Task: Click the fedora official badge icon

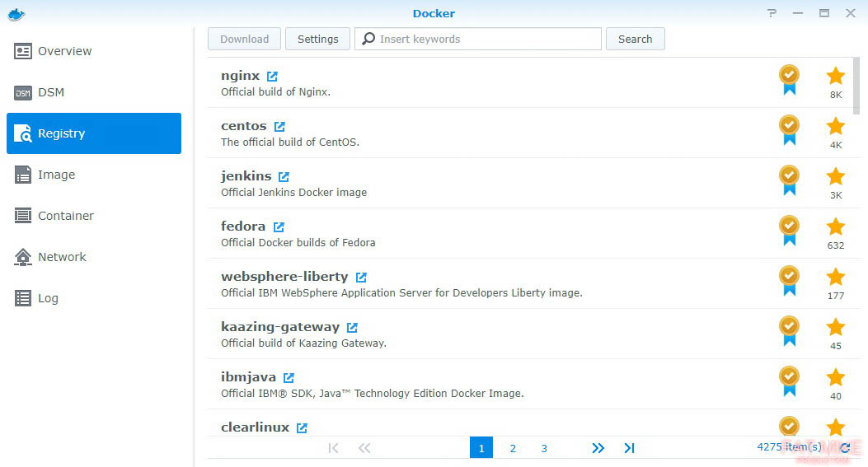Action: pos(790,231)
